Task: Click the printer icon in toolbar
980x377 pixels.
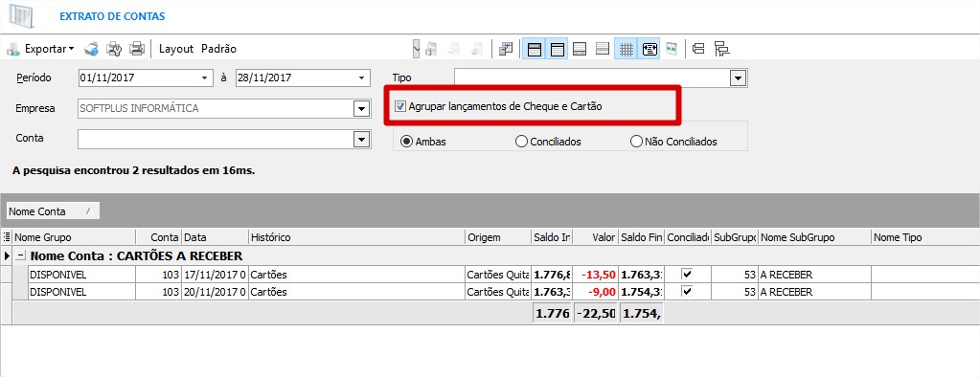Action: [136, 49]
